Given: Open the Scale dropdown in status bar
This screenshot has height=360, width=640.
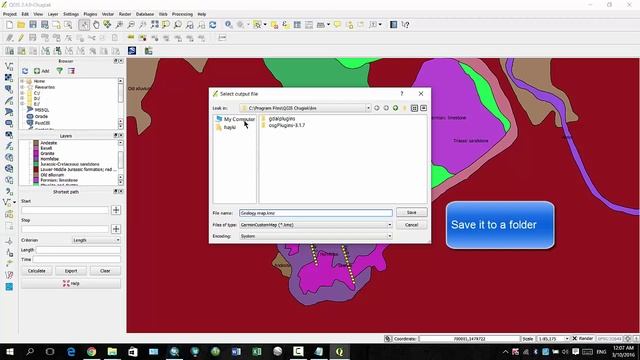Looking at the screenshot, I should pyautogui.click(x=567, y=339).
